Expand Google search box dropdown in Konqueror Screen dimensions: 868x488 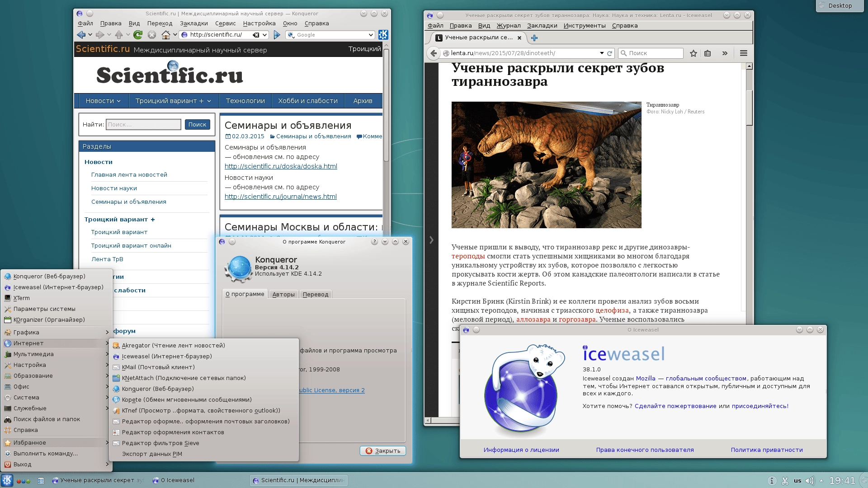(371, 35)
